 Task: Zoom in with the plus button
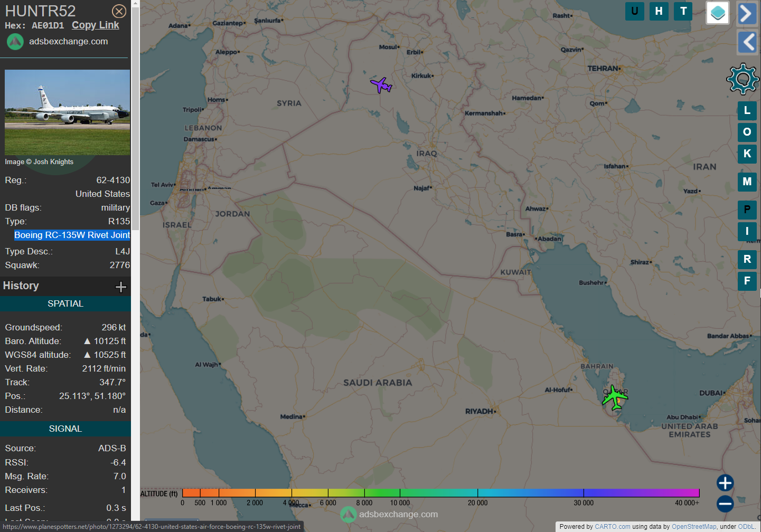725,483
